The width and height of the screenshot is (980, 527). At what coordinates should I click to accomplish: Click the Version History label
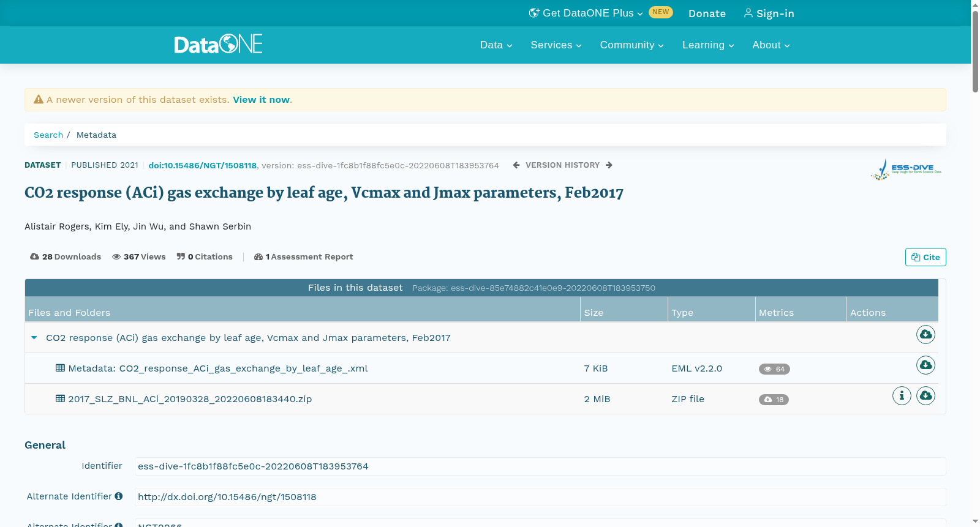click(562, 165)
